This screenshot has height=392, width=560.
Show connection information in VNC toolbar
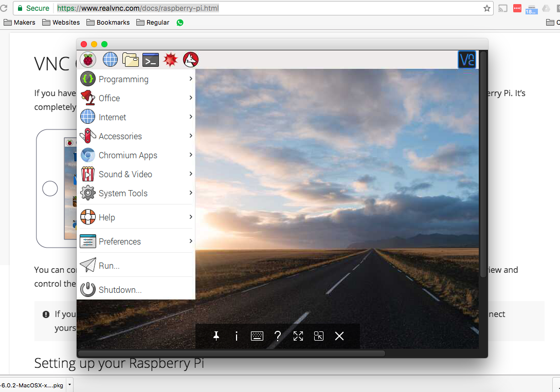tap(237, 336)
